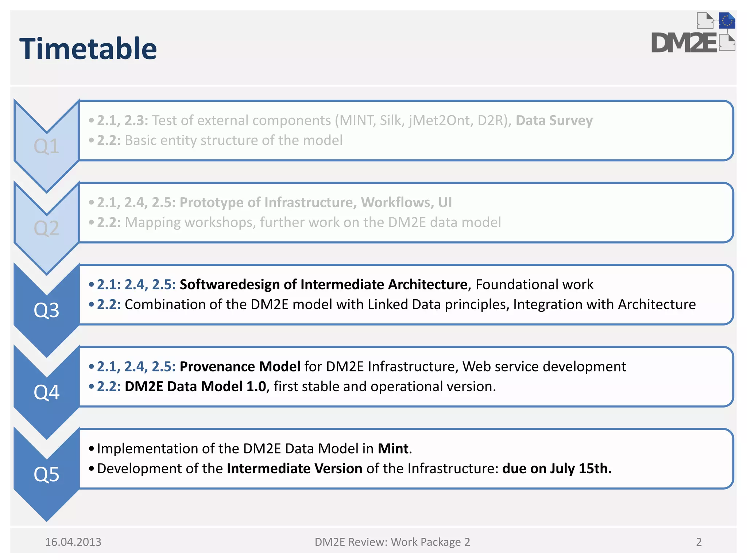Screen dimensions: 747x560
Task: Click 'DM2E Data Model 1.0' bold text
Action: click(195, 386)
